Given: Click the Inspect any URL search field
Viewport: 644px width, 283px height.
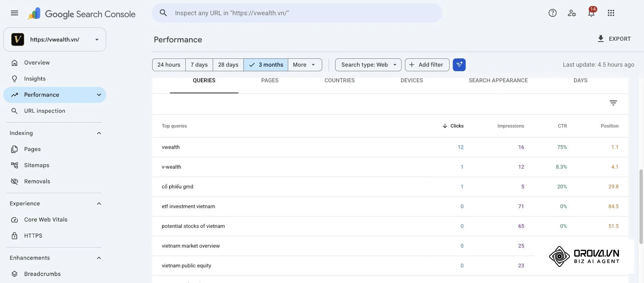Looking at the screenshot, I should point(297,13).
